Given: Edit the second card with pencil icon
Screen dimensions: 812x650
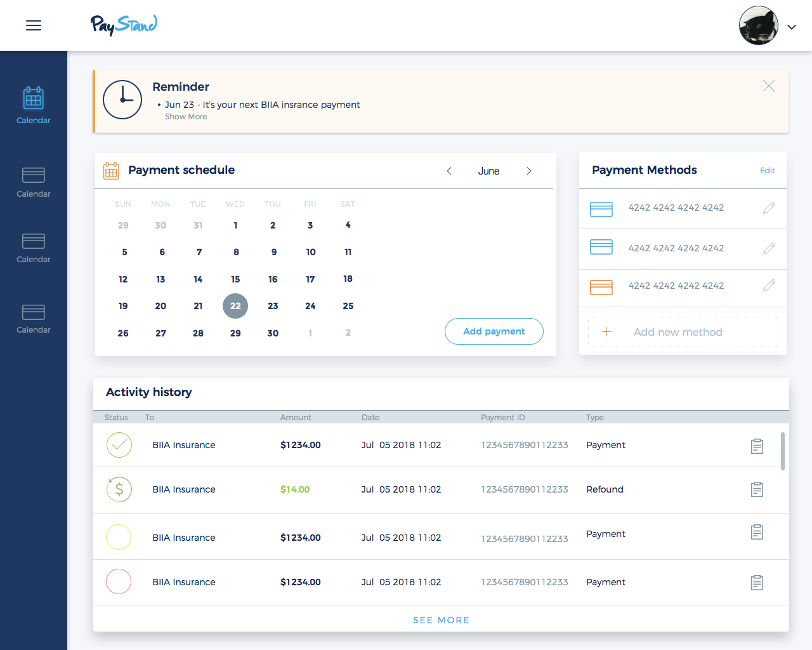Looking at the screenshot, I should (x=769, y=248).
